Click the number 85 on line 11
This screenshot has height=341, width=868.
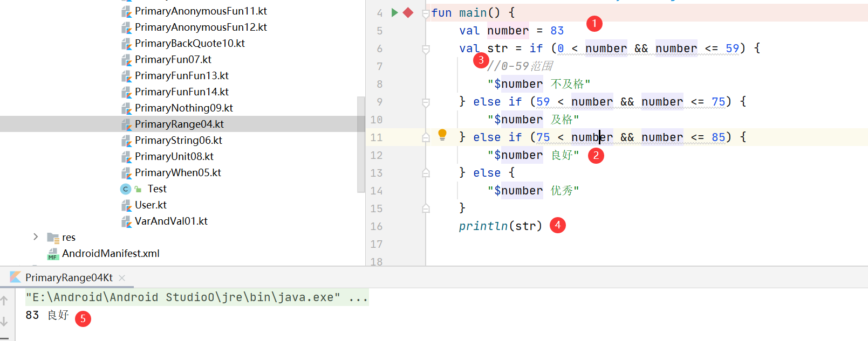719,137
